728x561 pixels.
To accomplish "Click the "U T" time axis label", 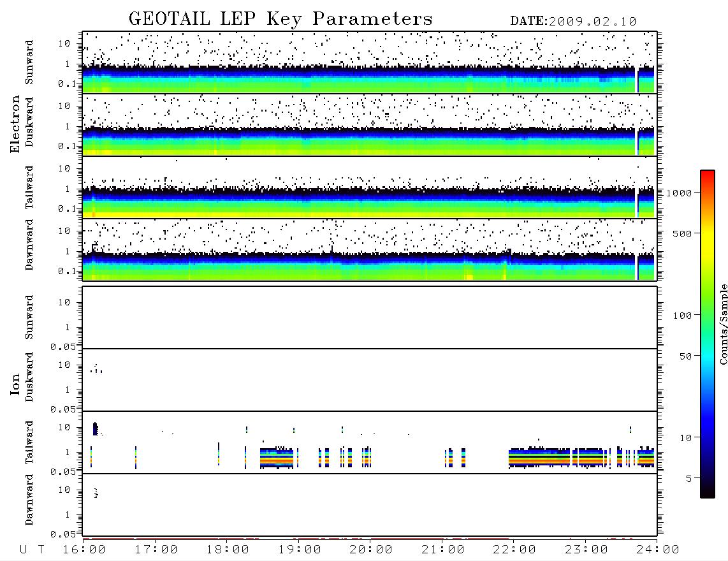I will 32,550.
